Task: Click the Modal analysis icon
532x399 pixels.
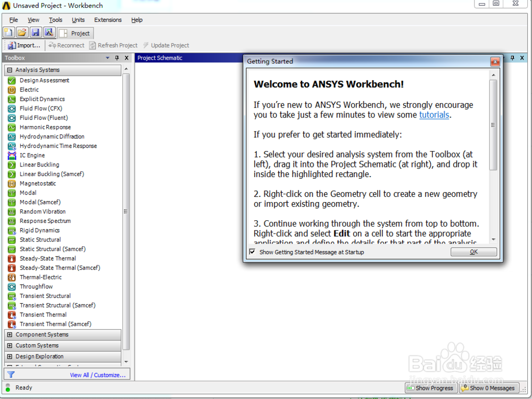Action: pos(12,193)
